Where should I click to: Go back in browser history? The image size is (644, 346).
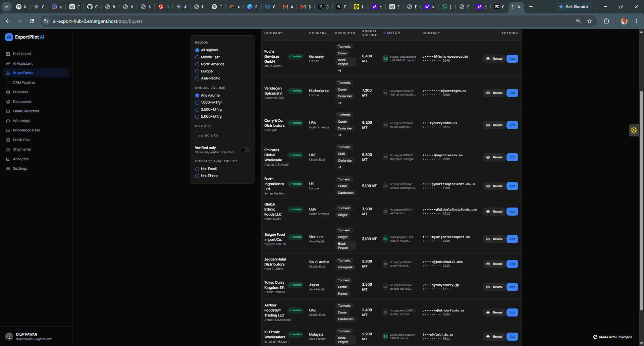pos(8,21)
